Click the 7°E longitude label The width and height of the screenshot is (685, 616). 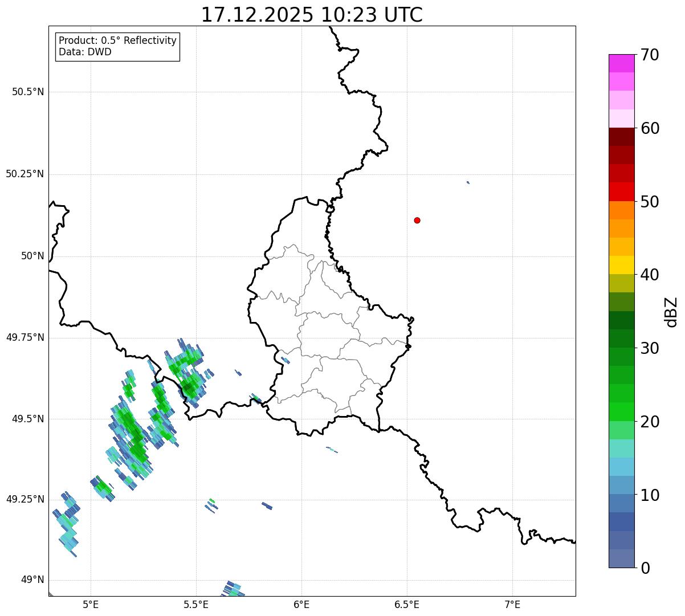point(512,604)
